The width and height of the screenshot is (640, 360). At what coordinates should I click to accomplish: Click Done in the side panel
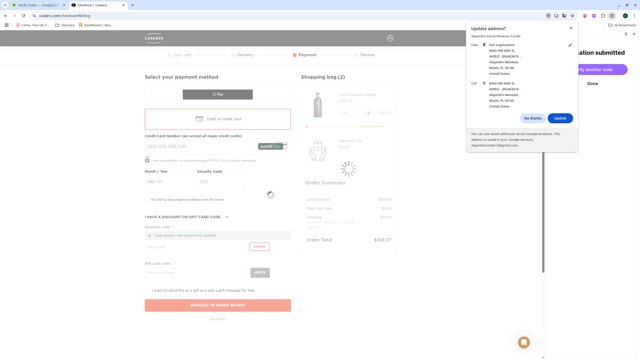click(x=592, y=83)
